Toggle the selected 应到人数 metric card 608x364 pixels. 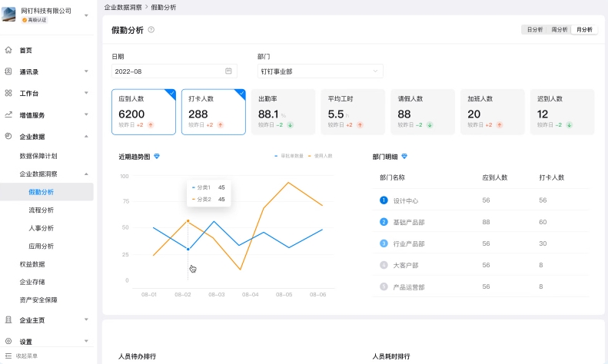[144, 112]
